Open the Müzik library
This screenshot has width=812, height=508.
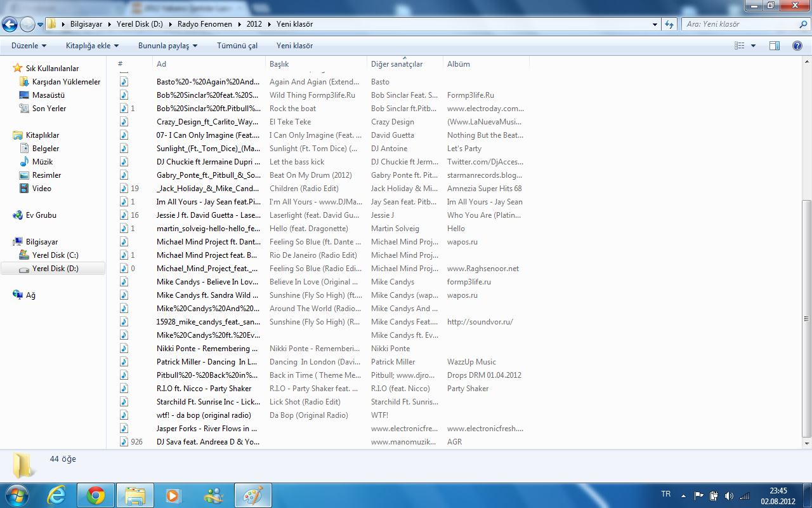pyautogui.click(x=43, y=162)
